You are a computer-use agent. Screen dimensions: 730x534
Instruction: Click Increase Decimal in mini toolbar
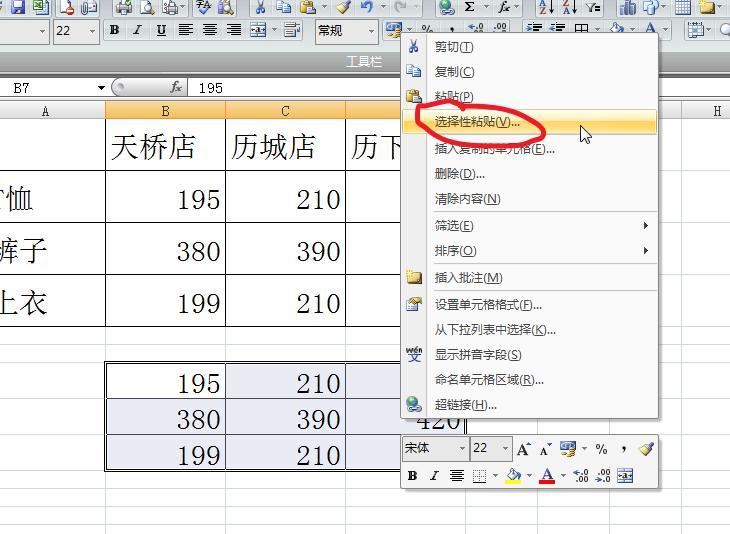pyautogui.click(x=581, y=476)
